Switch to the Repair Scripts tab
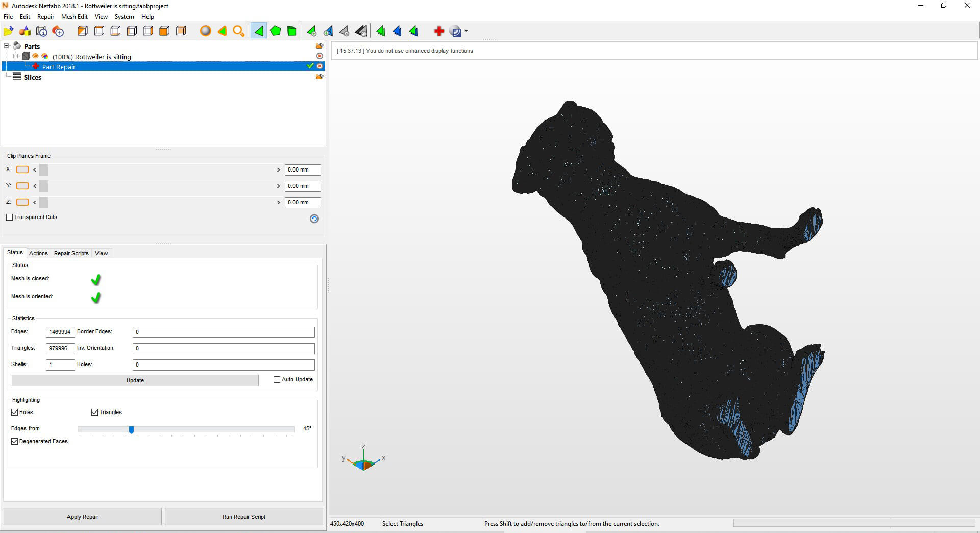This screenshot has width=980, height=533. [71, 253]
